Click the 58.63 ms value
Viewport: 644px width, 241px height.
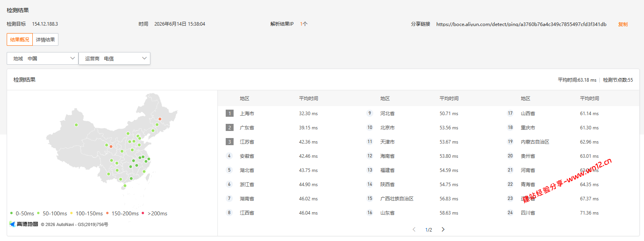[449, 213]
